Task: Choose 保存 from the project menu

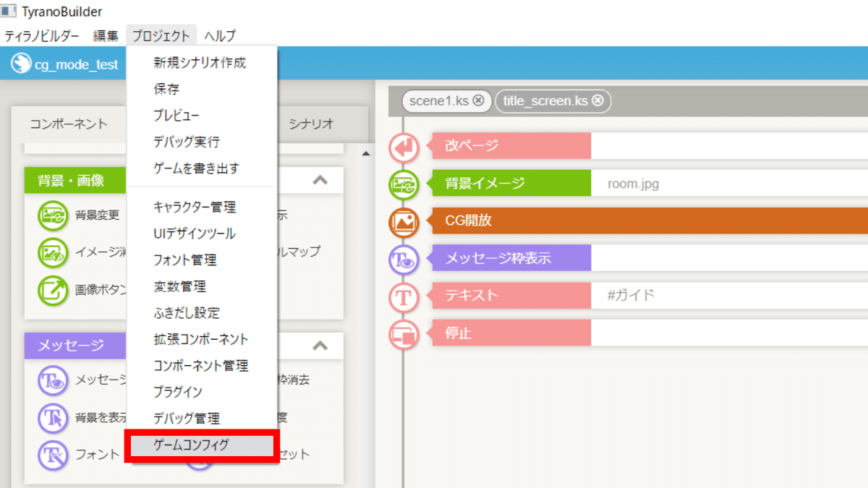Action: [202, 89]
